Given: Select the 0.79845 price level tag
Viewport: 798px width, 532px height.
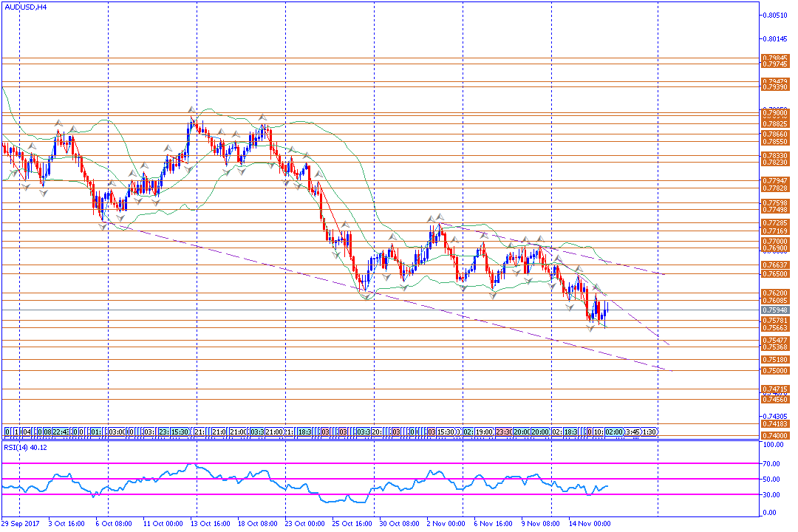Looking at the screenshot, I should click(774, 58).
